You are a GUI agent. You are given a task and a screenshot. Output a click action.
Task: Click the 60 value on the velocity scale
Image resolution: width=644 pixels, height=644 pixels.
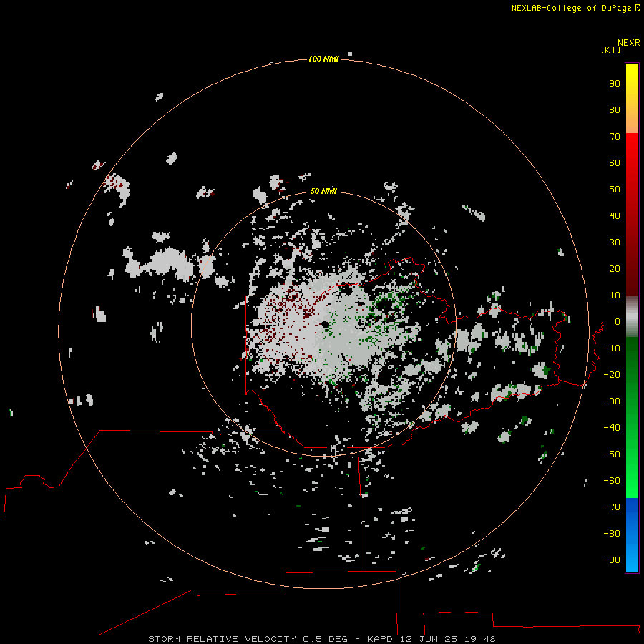click(x=615, y=162)
